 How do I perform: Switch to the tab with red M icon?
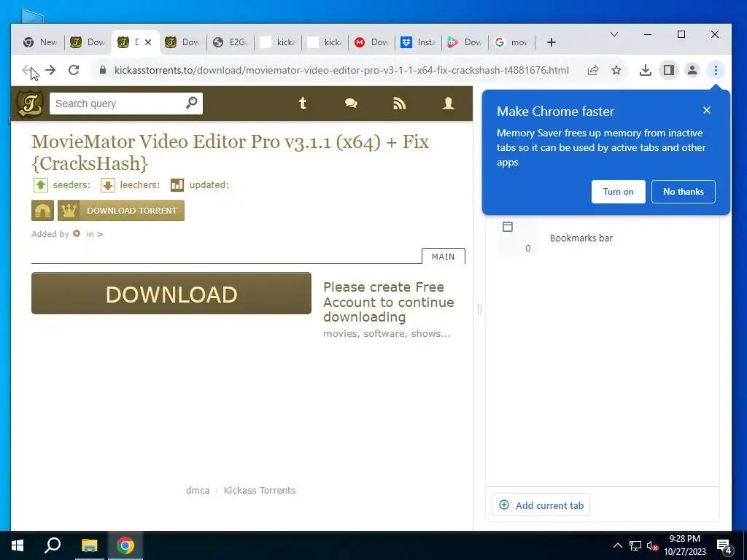[x=371, y=42]
